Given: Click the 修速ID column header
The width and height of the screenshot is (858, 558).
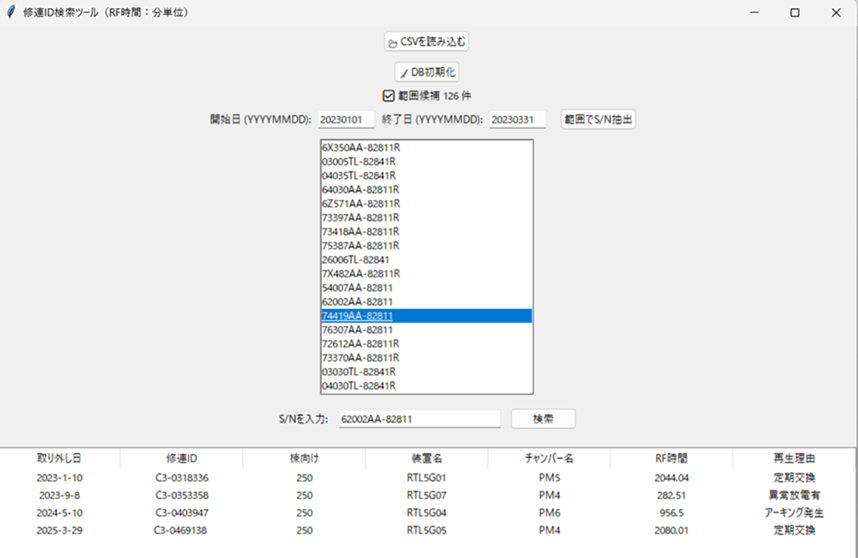Looking at the screenshot, I should tap(181, 458).
